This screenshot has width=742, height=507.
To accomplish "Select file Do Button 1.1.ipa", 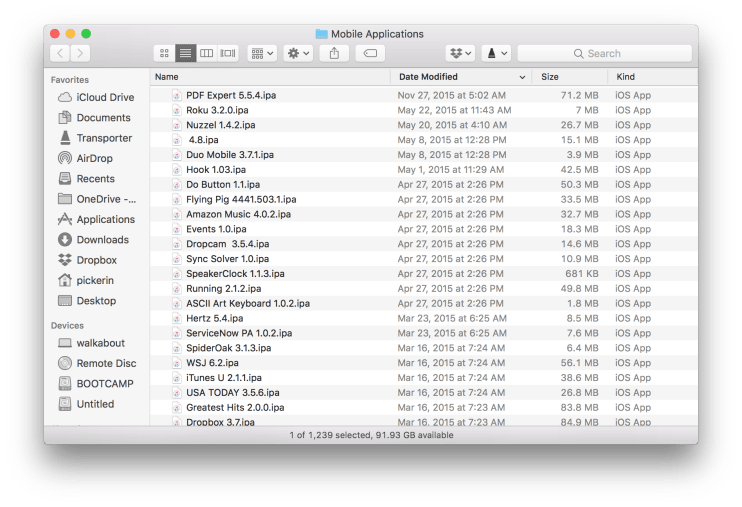I will tap(424, 184).
